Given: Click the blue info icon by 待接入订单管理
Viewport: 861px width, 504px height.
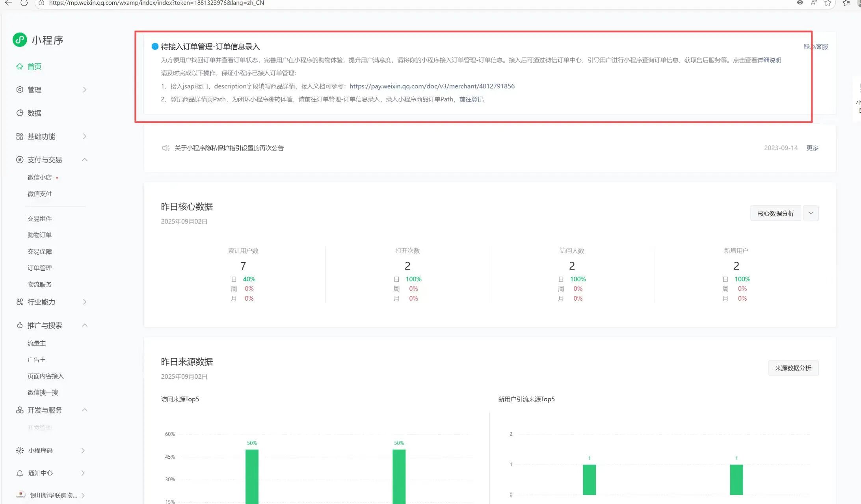Looking at the screenshot, I should pyautogui.click(x=155, y=46).
